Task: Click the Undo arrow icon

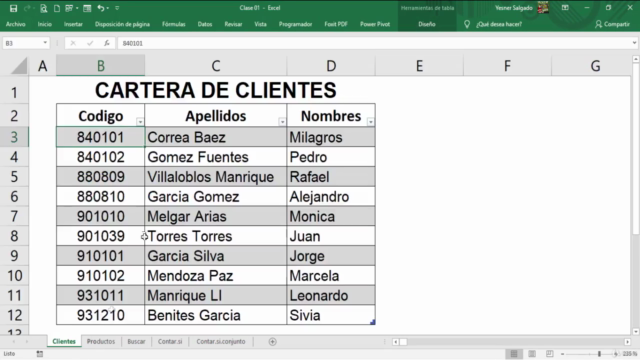Action: pyautogui.click(x=100, y=8)
